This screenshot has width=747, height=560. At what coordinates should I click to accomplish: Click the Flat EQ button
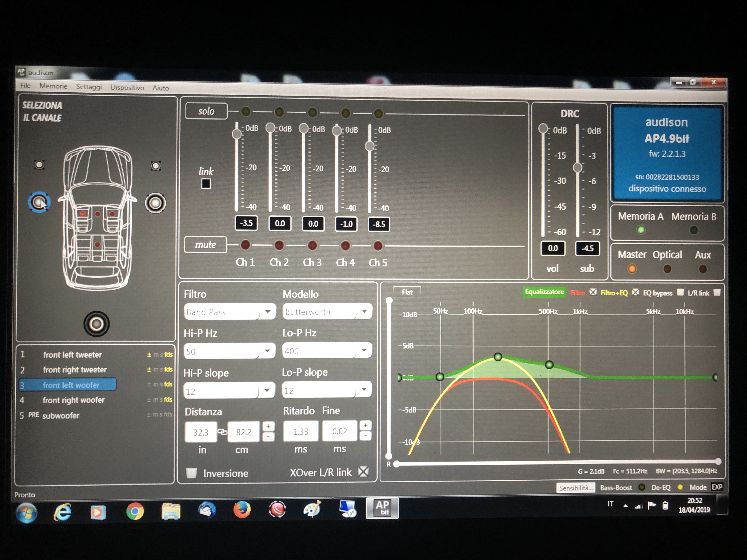click(x=407, y=292)
